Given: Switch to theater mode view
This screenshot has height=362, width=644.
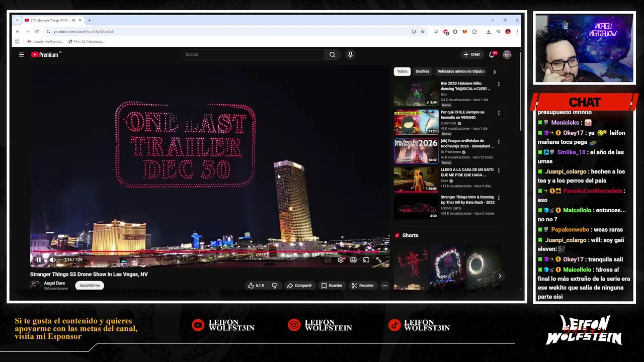Looking at the screenshot, I should coord(353,260).
